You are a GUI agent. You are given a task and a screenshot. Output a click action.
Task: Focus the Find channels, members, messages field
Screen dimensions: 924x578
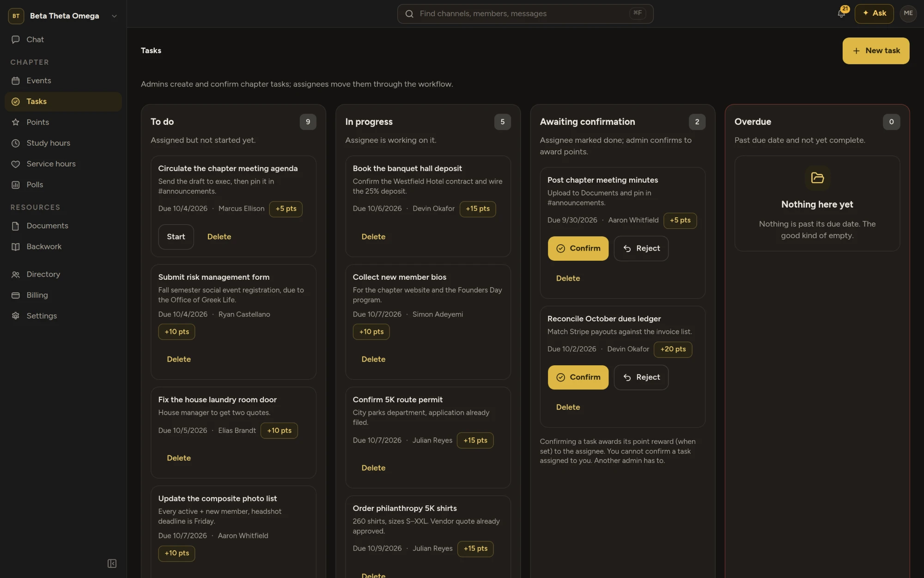[x=525, y=14]
